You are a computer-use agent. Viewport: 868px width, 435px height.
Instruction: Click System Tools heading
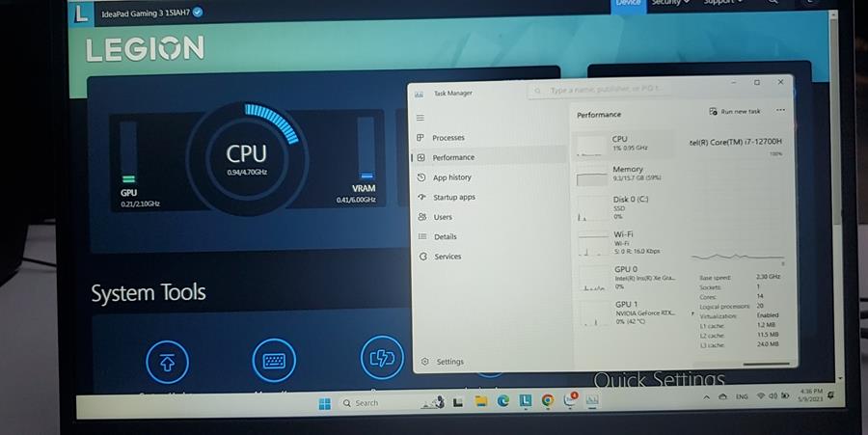(149, 293)
